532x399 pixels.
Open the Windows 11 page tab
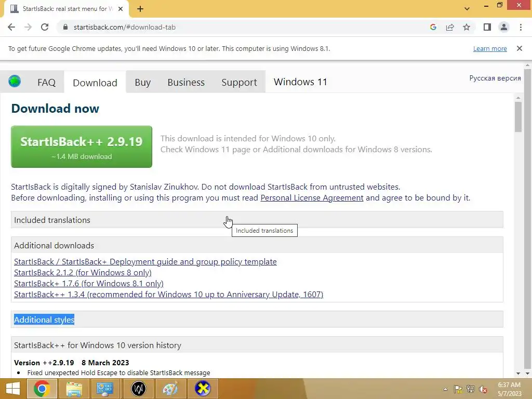300,82
